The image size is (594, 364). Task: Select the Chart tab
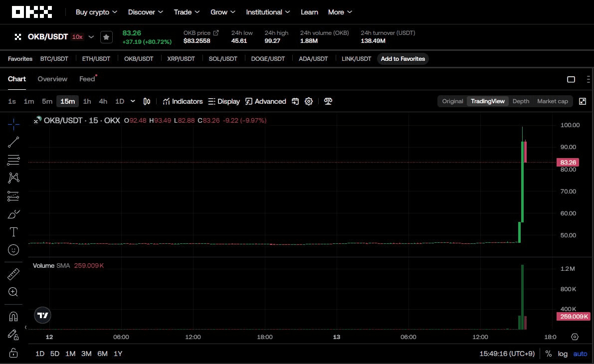click(x=16, y=79)
